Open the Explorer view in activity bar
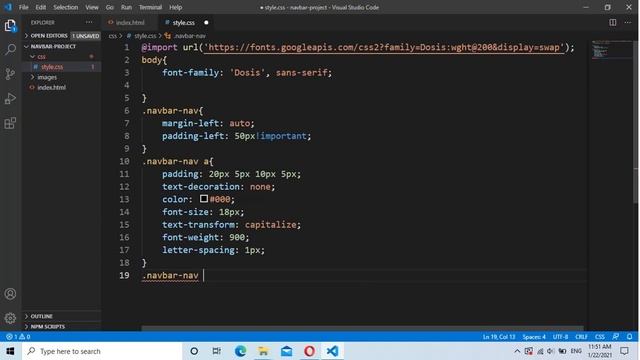 (x=10, y=26)
